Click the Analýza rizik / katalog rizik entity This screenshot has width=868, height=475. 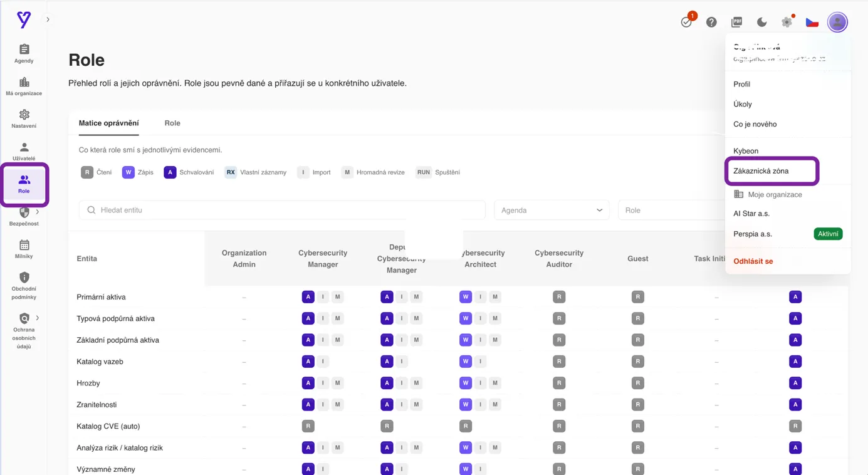coord(120,448)
